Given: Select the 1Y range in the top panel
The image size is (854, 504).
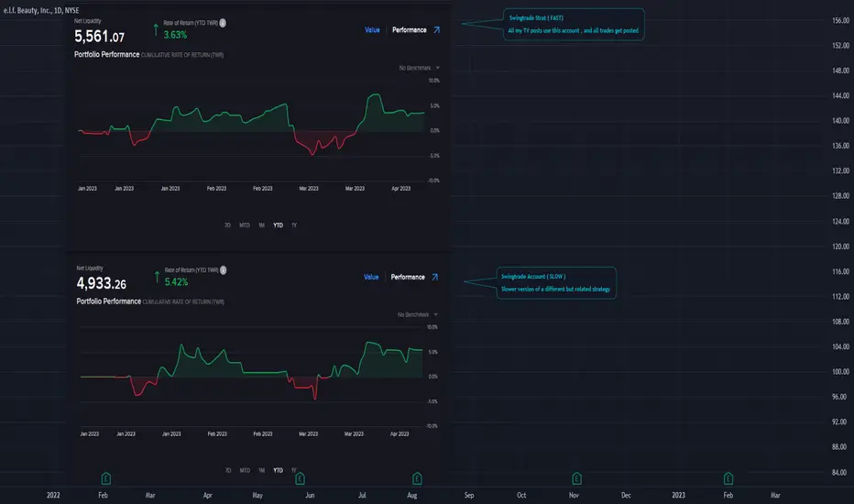Looking at the screenshot, I should pyautogui.click(x=293, y=225).
